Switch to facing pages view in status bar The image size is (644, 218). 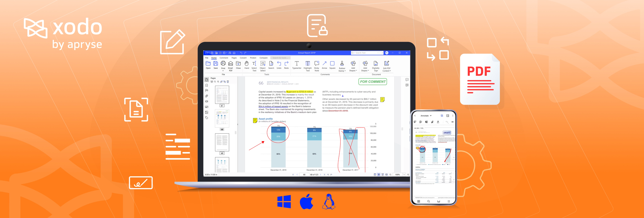(383, 175)
